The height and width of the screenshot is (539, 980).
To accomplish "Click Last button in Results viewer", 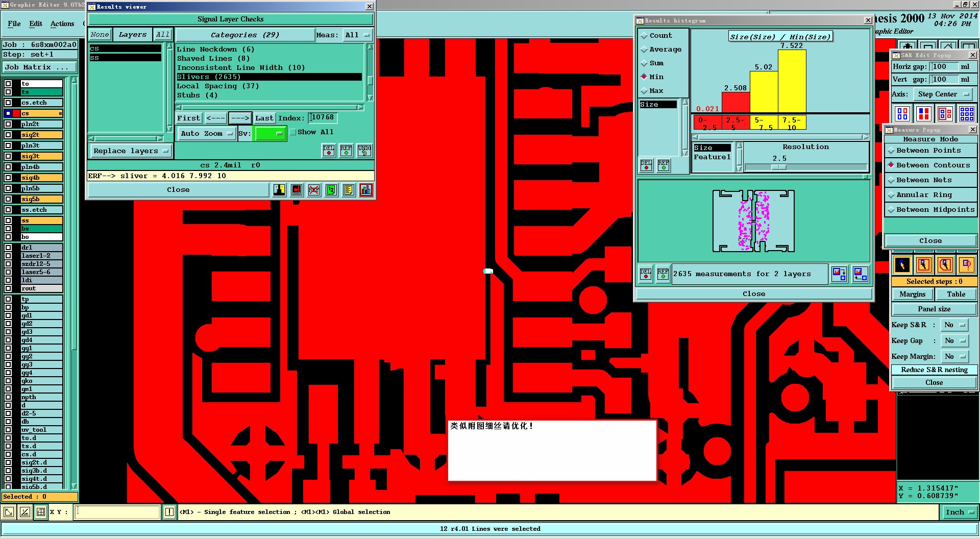I will pos(264,118).
